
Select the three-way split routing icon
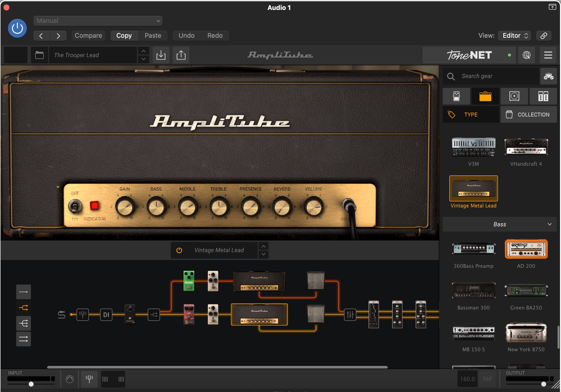tap(24, 323)
